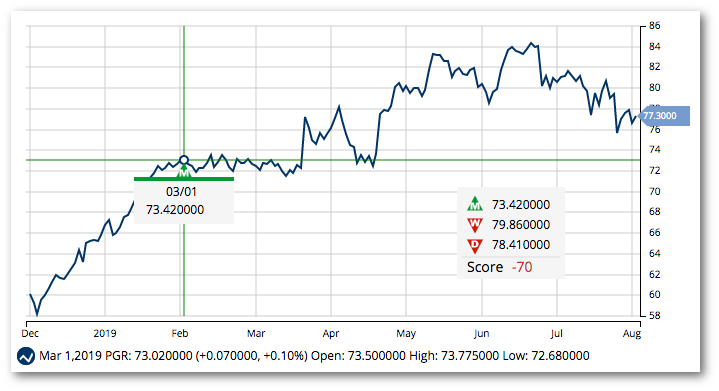Click the 73.420000 monthly value in legend
719x391 pixels.
pos(521,204)
